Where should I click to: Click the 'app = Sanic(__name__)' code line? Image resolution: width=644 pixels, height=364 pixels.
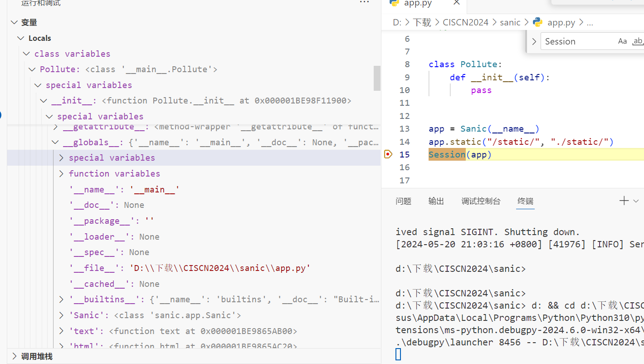pyautogui.click(x=484, y=129)
